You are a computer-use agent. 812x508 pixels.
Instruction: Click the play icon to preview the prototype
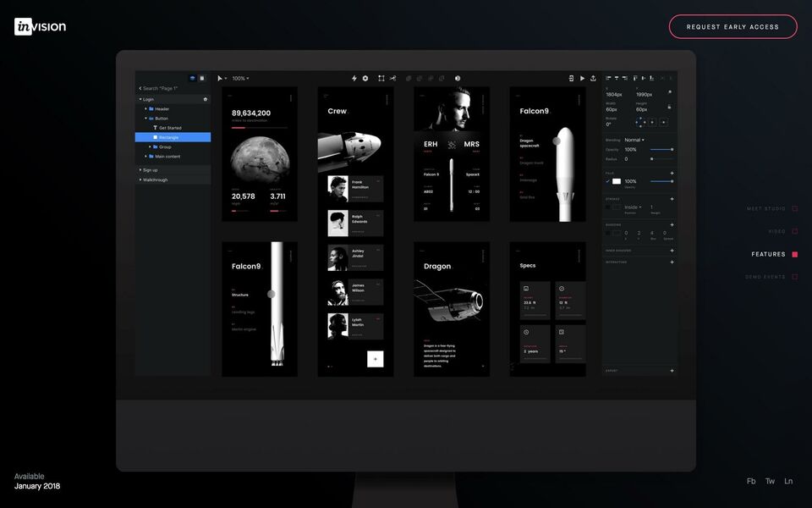pyautogui.click(x=582, y=77)
